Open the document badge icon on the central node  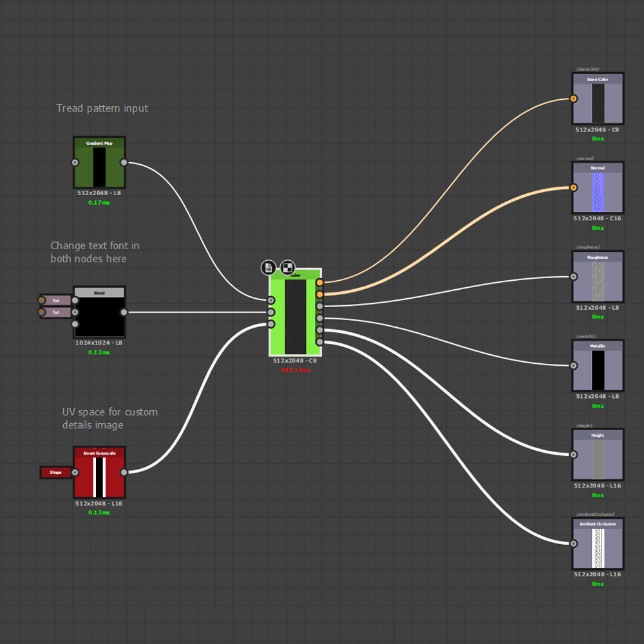(268, 268)
